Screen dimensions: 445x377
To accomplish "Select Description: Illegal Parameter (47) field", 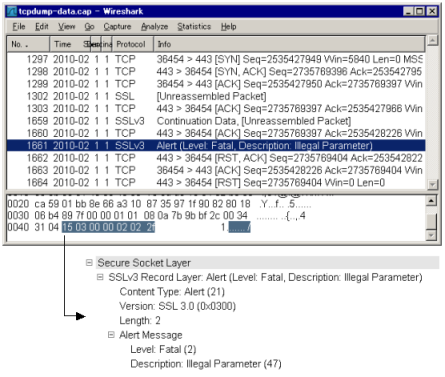I will pos(206,364).
